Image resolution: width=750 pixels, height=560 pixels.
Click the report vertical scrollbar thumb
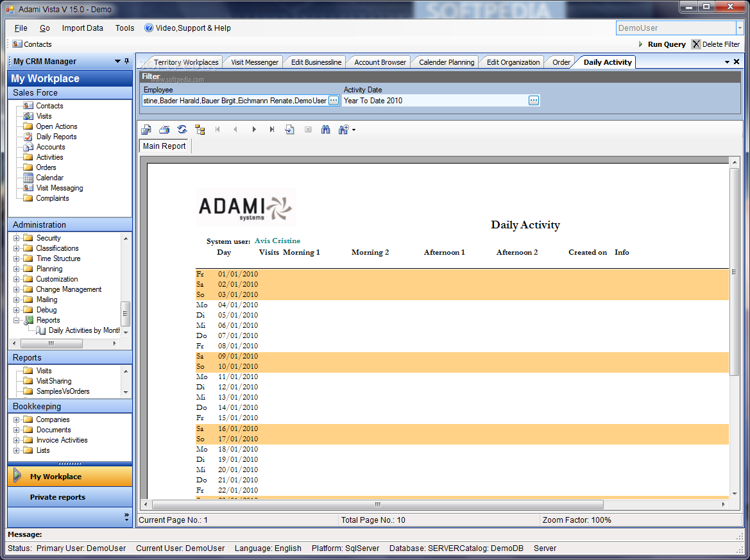[x=734, y=271]
